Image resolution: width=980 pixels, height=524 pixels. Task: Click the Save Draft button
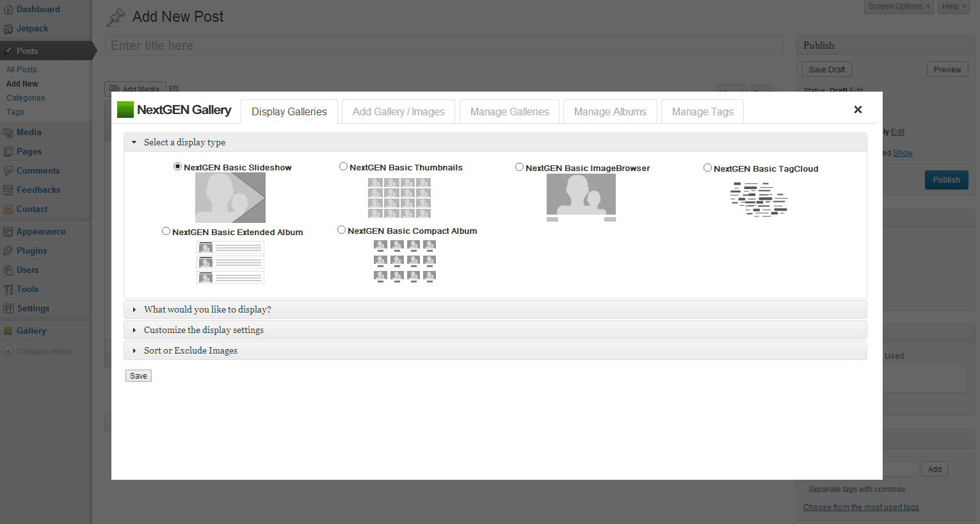point(827,70)
